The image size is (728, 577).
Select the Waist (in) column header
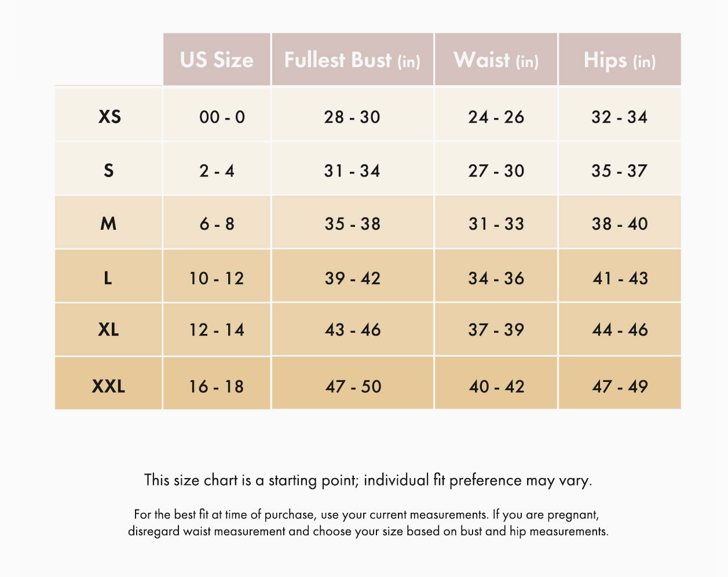click(x=496, y=60)
